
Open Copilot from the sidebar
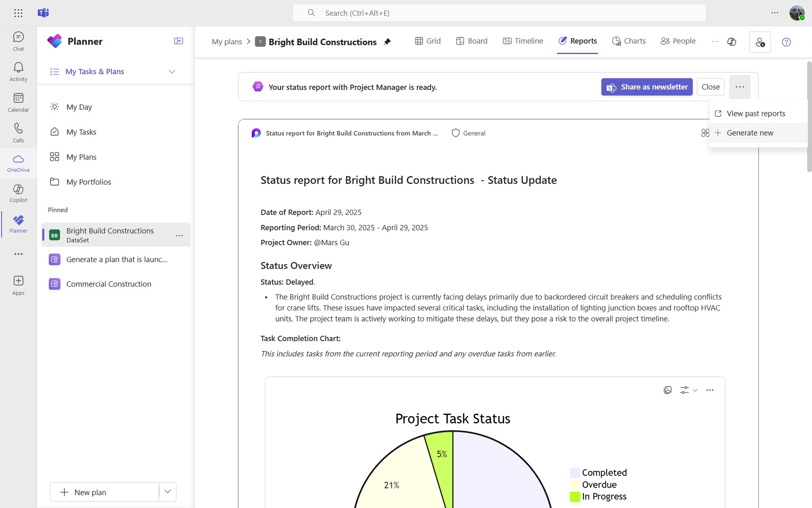(x=18, y=193)
